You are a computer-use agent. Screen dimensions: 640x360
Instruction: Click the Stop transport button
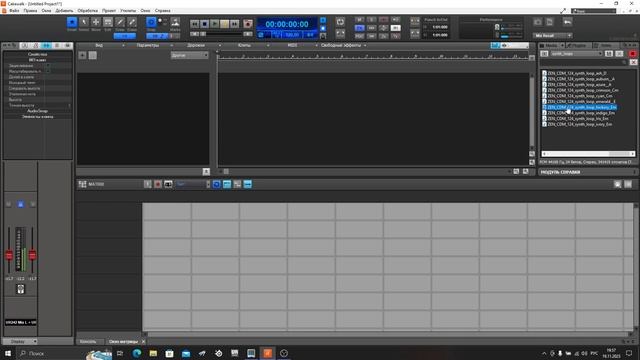(204, 24)
